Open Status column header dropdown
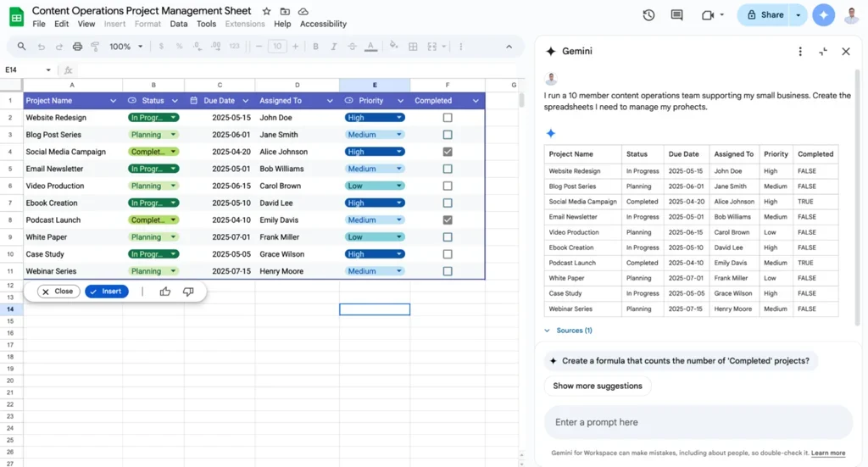The height and width of the screenshot is (467, 868). pos(175,101)
